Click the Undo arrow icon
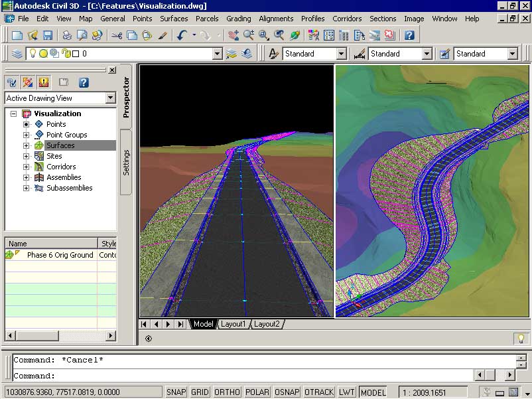 182,35
